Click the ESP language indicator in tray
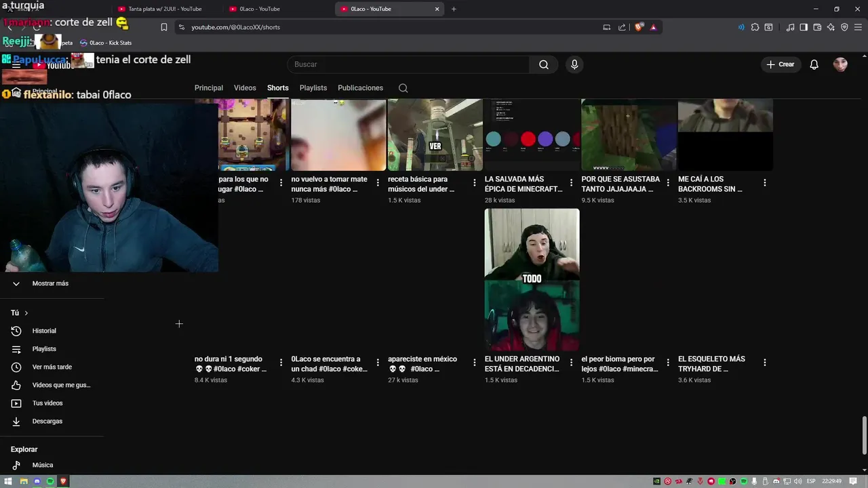Viewport: 868px width, 488px height. (x=811, y=481)
